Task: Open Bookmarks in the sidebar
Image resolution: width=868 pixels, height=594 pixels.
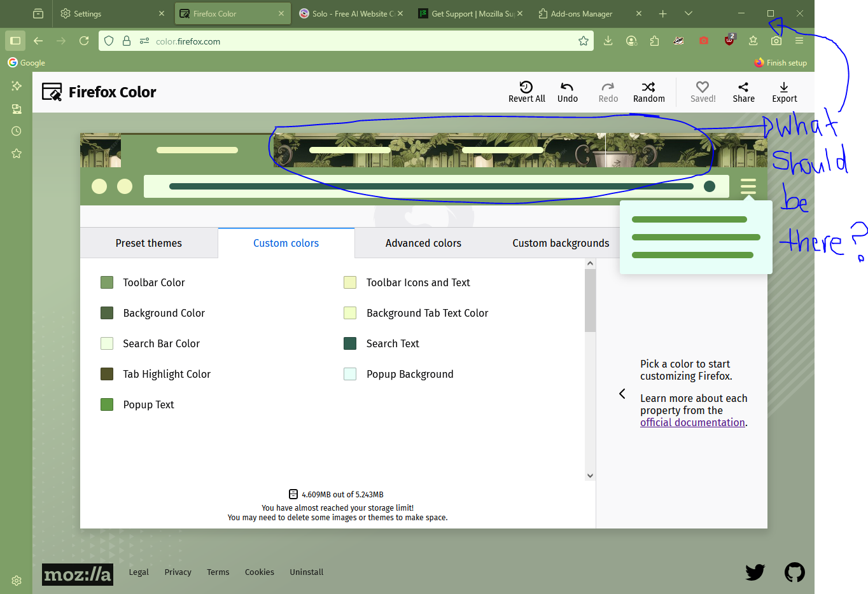Action: click(17, 153)
